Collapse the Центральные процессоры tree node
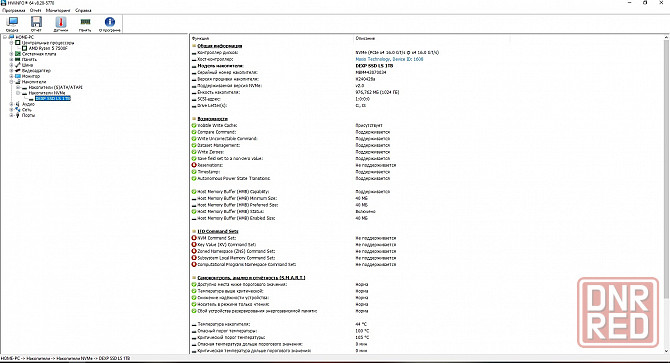Screen dimensions: 670x363 [12, 43]
